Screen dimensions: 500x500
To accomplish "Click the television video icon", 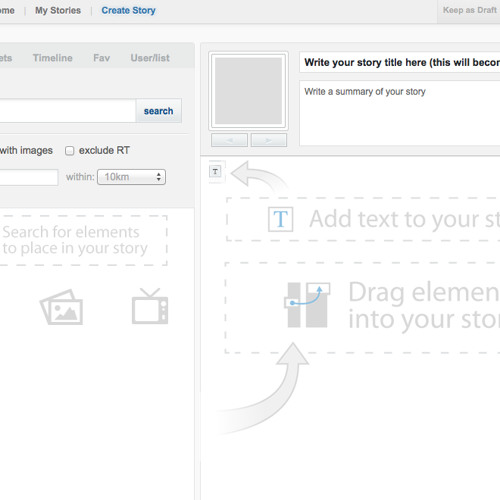I will coord(150,306).
